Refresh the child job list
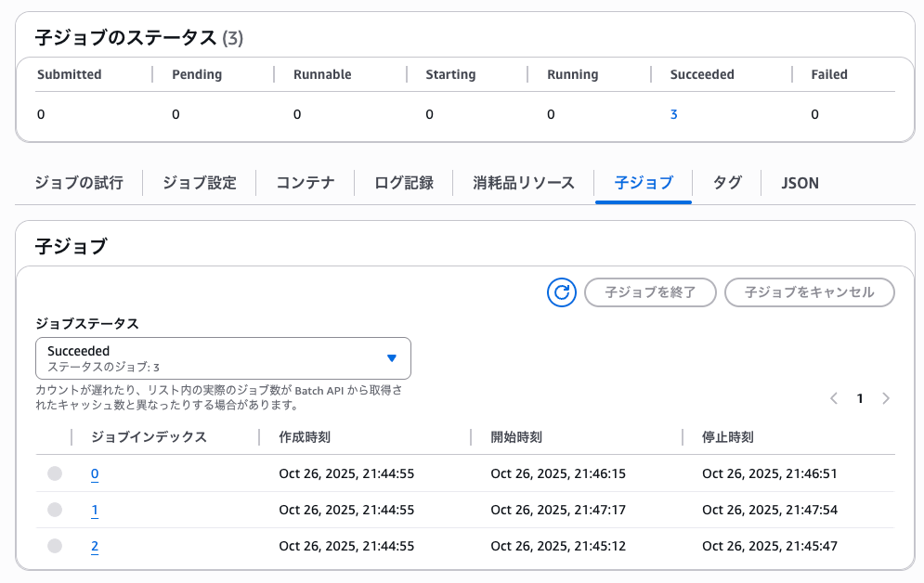 [561, 292]
